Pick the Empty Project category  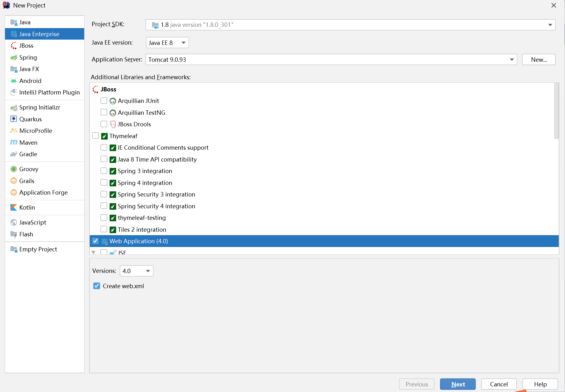[45, 249]
